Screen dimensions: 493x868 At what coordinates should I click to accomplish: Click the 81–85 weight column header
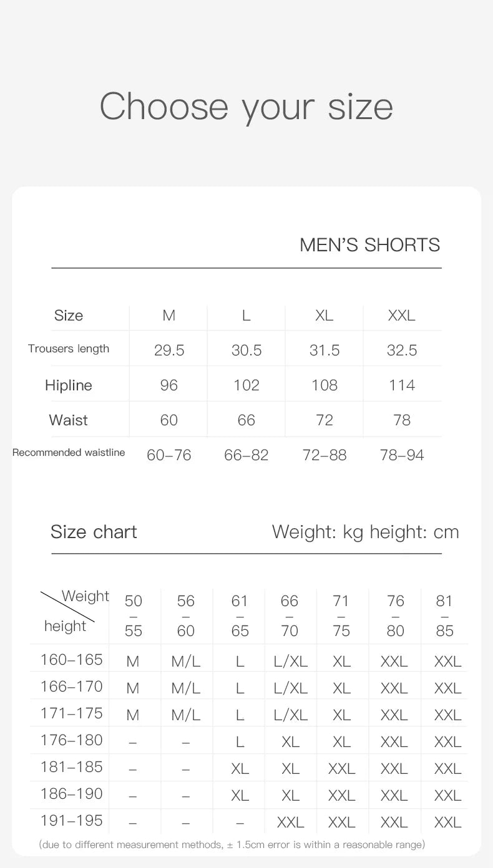pos(444,615)
